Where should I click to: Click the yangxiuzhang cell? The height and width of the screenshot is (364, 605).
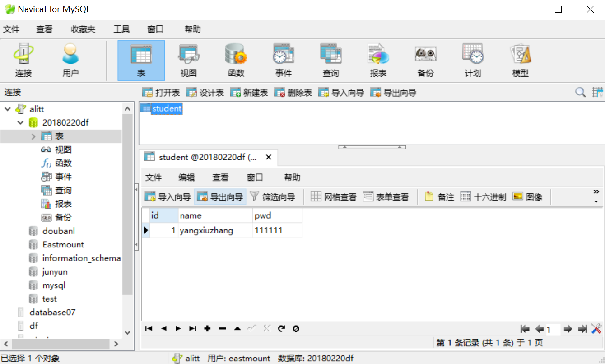pos(215,230)
